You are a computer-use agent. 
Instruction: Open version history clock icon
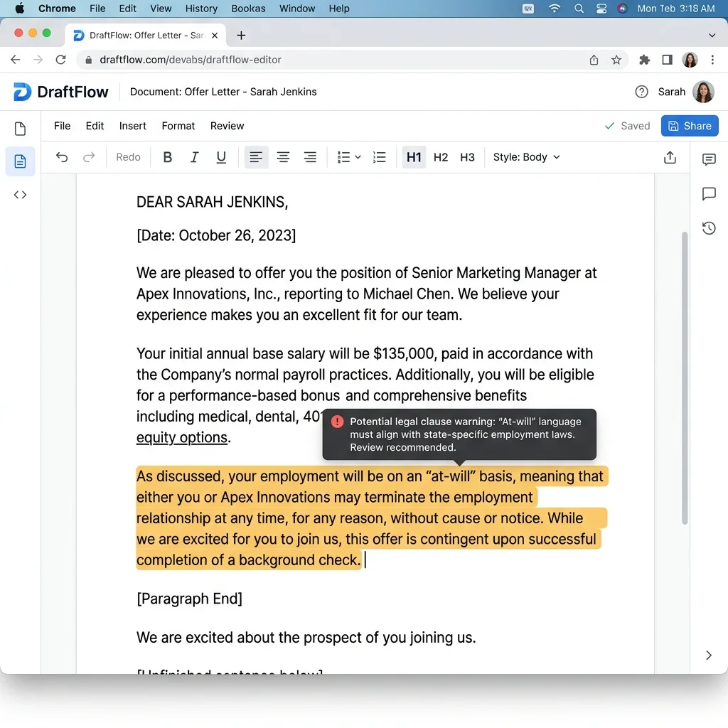coord(709,228)
